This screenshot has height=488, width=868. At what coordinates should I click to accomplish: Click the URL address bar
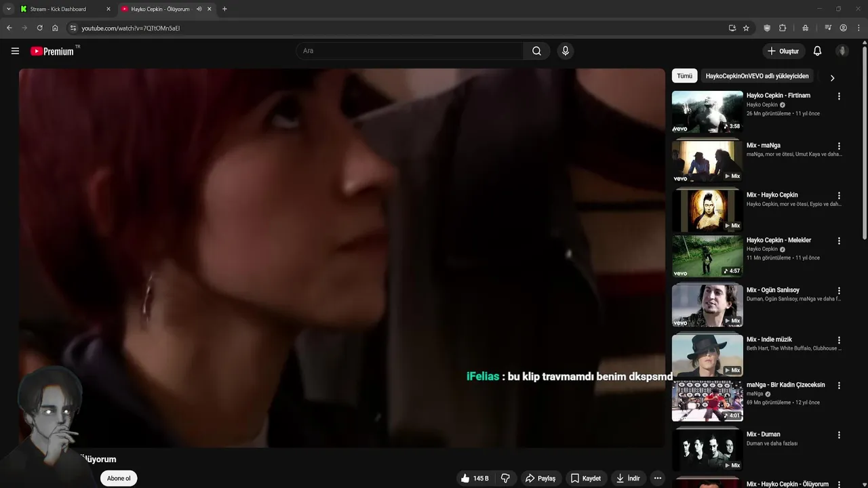400,28
